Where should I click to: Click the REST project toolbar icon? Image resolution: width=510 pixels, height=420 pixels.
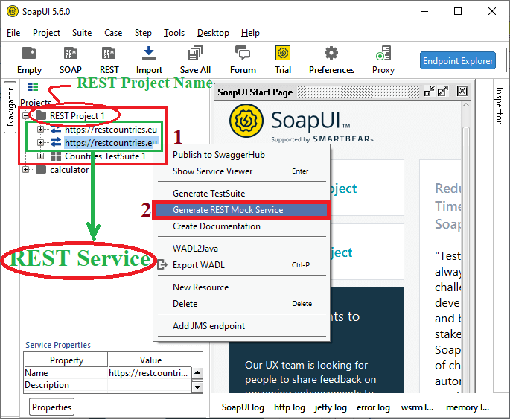[x=109, y=60]
